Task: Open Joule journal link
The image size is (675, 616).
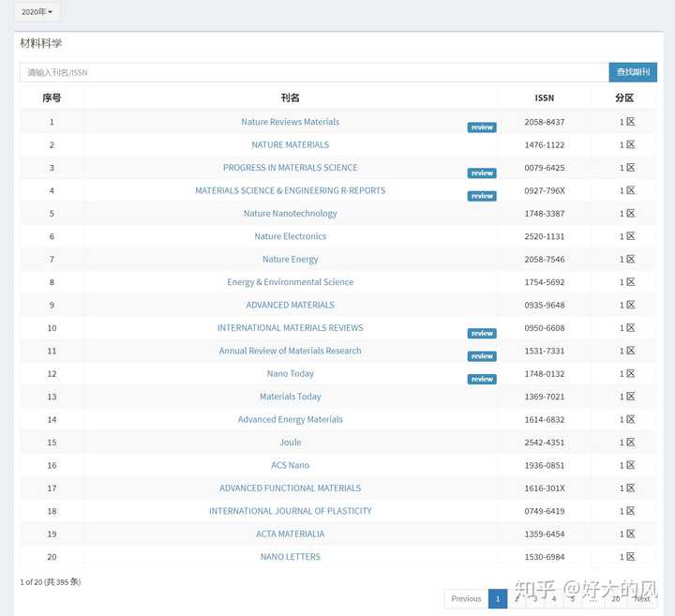Action: tap(290, 443)
